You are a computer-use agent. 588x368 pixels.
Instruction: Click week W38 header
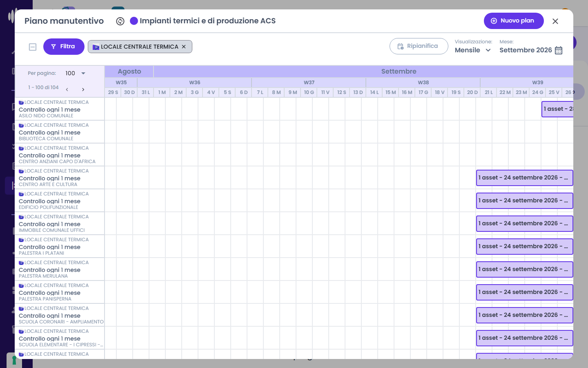click(423, 83)
